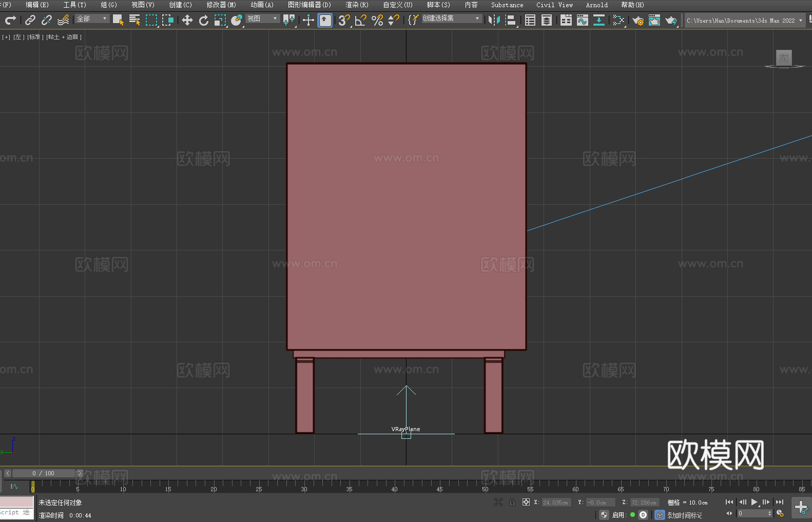The height and width of the screenshot is (522, 812).
Task: Click the Render Production teapot icon
Action: 671,20
